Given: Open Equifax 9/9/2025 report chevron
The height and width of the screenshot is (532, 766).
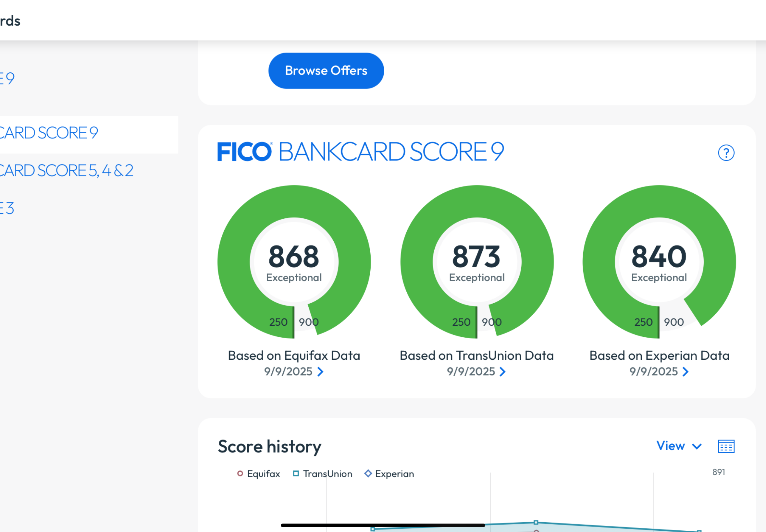Looking at the screenshot, I should pos(320,372).
